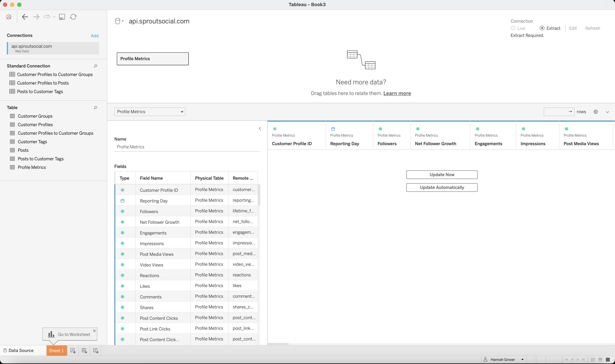Click Refresh extract link
615x364 pixels.
pos(593,28)
